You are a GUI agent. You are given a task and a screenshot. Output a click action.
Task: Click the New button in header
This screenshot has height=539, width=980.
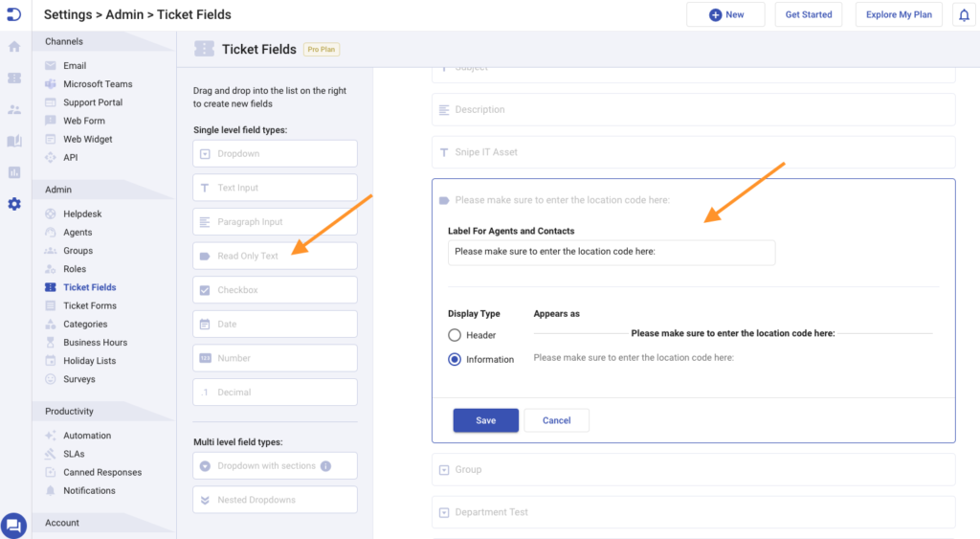click(725, 14)
